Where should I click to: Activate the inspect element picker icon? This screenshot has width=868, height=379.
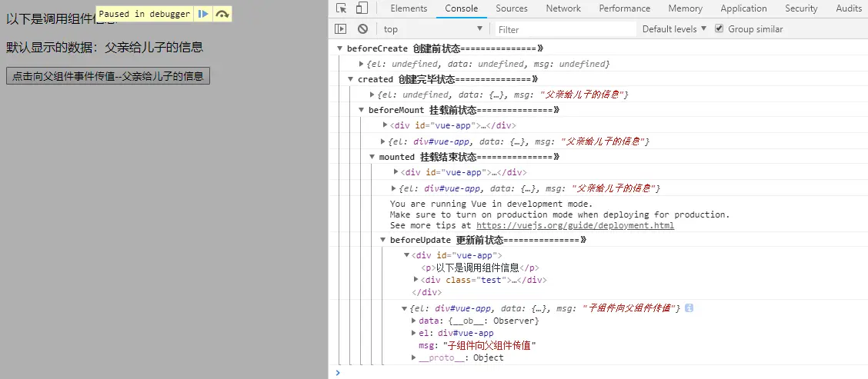coord(342,8)
